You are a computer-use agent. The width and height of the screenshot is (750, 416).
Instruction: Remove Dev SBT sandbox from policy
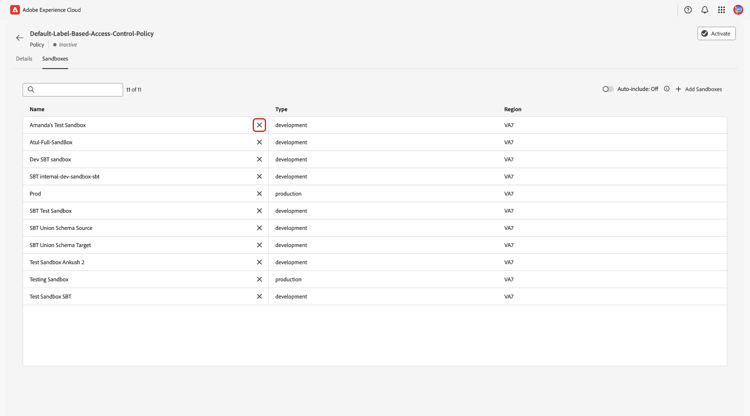259,159
